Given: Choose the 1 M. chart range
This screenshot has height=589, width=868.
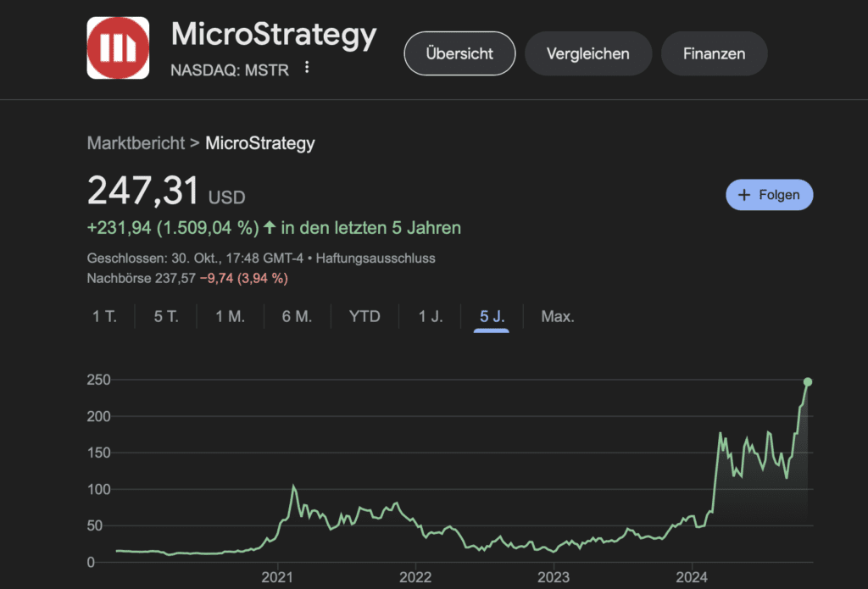Looking at the screenshot, I should (230, 316).
